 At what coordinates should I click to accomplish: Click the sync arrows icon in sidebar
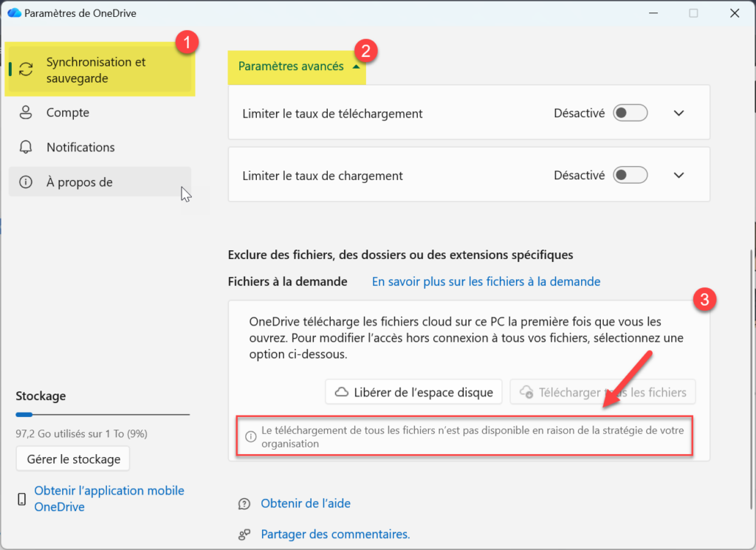(26, 69)
